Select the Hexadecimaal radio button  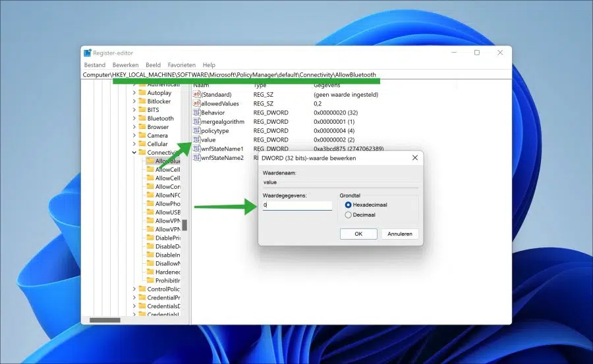coord(349,205)
